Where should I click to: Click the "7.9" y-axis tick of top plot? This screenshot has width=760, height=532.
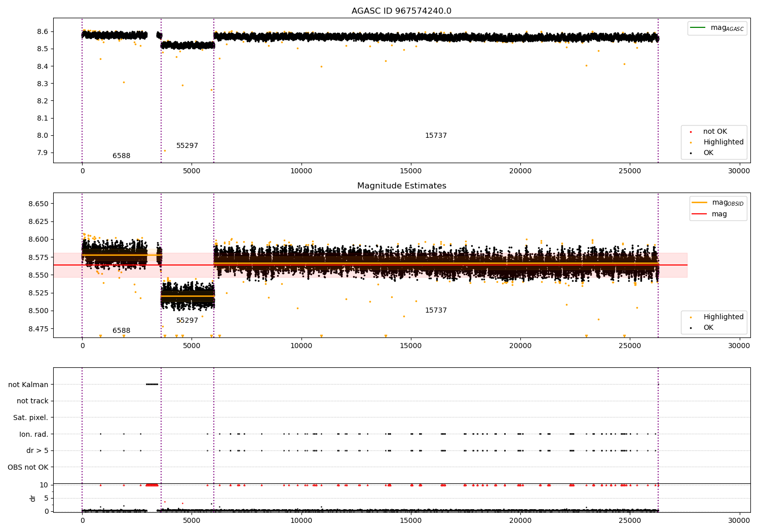(x=43, y=153)
